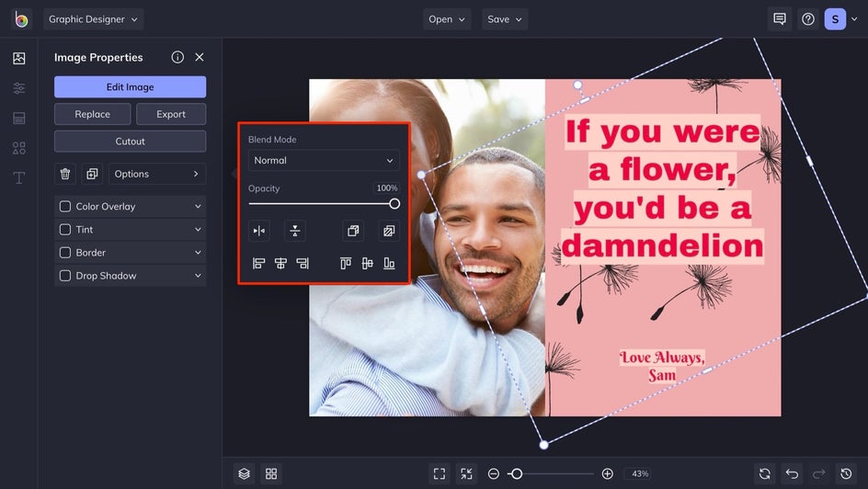Open the Blend Mode Normal dropdown
This screenshot has width=868, height=489.
tap(324, 161)
